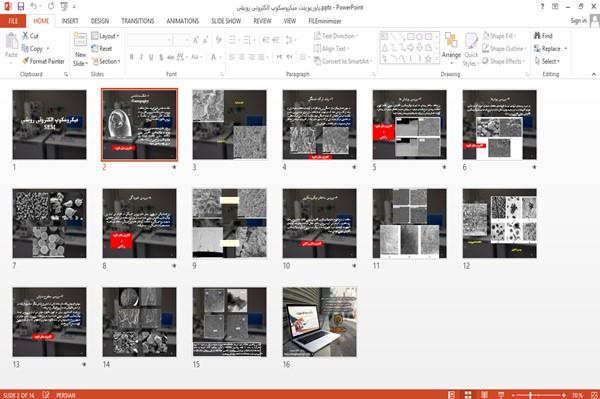The image size is (600, 399).
Task: Click the Bold formatting icon
Action: [132, 57]
